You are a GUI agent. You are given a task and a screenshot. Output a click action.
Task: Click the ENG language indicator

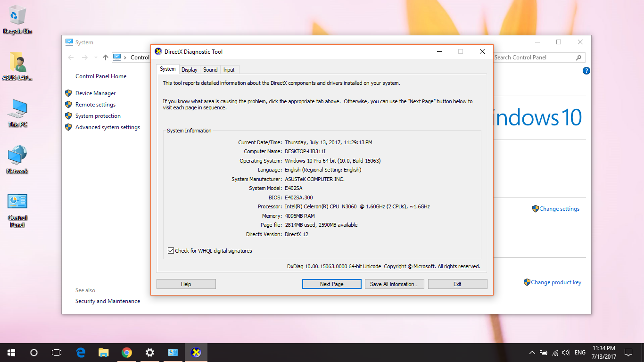(x=580, y=353)
